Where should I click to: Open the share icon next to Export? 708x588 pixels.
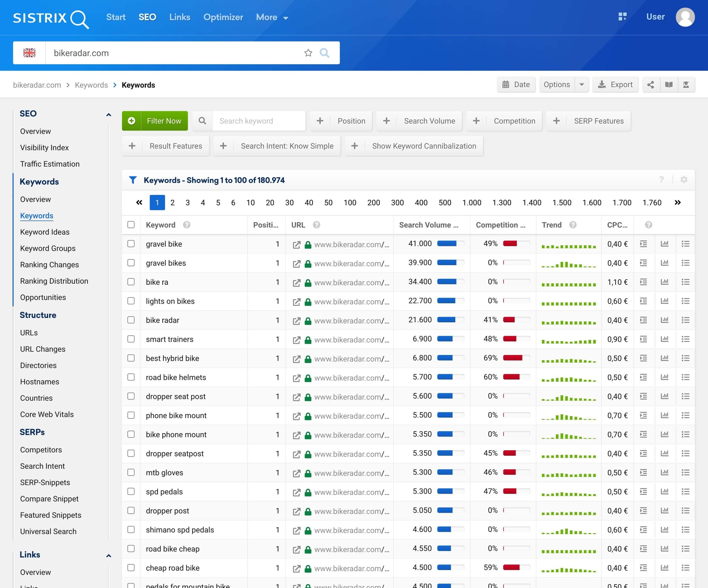651,85
